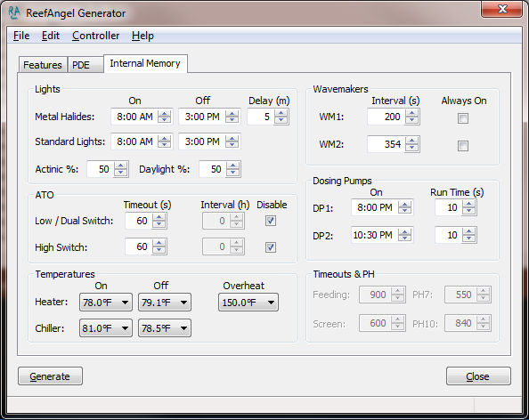
Task: Open the Heater On temperature dropdown
Action: click(x=106, y=302)
